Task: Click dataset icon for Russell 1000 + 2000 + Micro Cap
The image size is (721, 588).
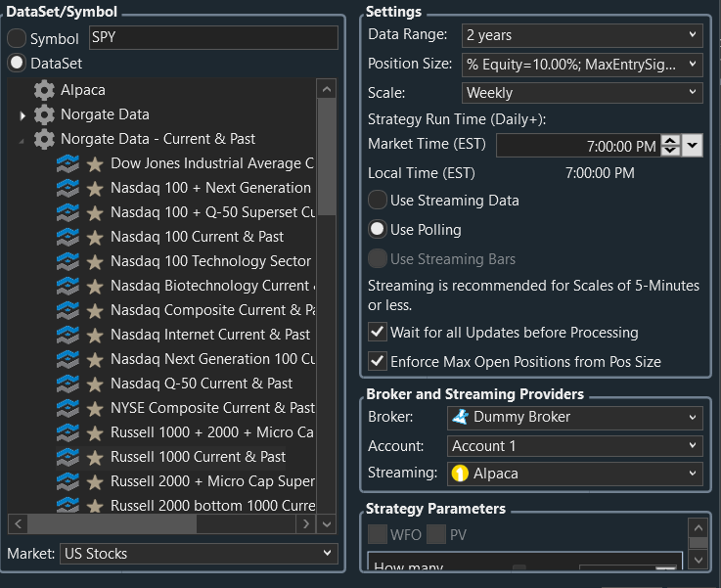Action: pos(68,432)
